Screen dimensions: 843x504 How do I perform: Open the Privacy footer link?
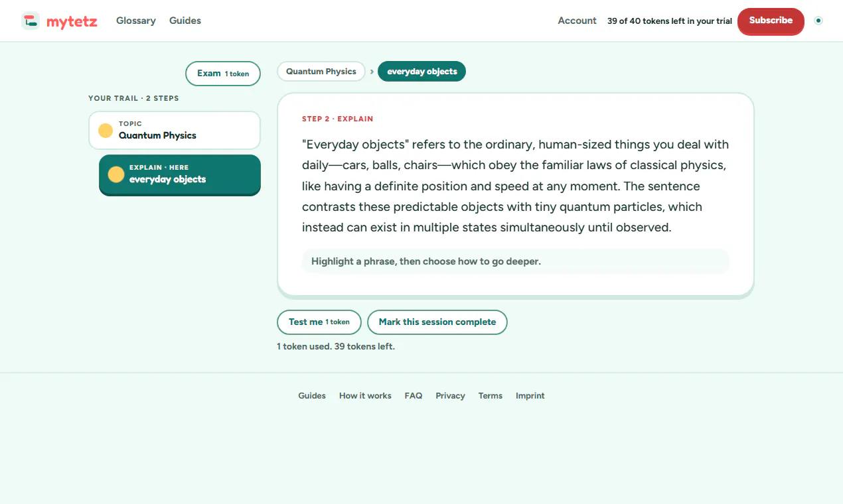450,396
